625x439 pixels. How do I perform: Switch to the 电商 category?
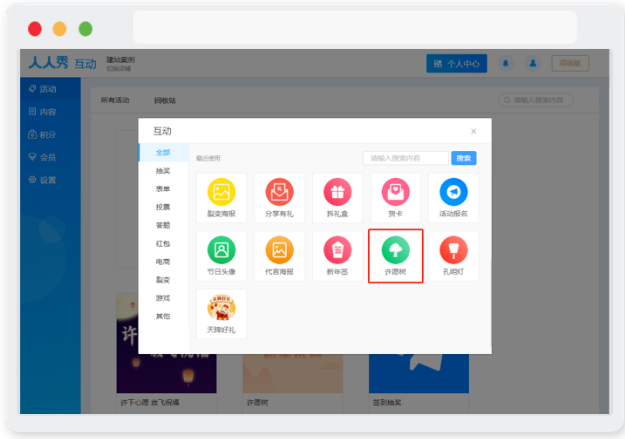(163, 262)
